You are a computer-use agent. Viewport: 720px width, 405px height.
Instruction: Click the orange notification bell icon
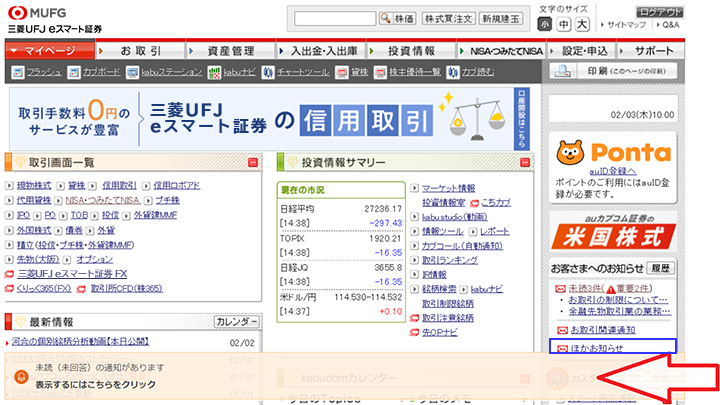21,377
